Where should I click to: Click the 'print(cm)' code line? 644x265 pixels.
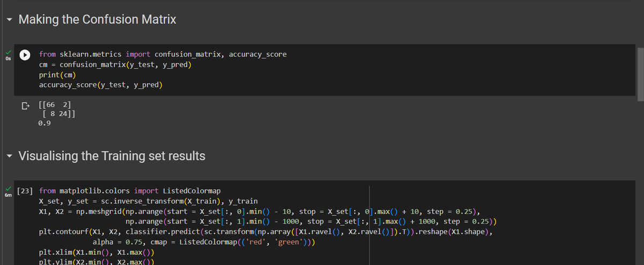click(57, 75)
